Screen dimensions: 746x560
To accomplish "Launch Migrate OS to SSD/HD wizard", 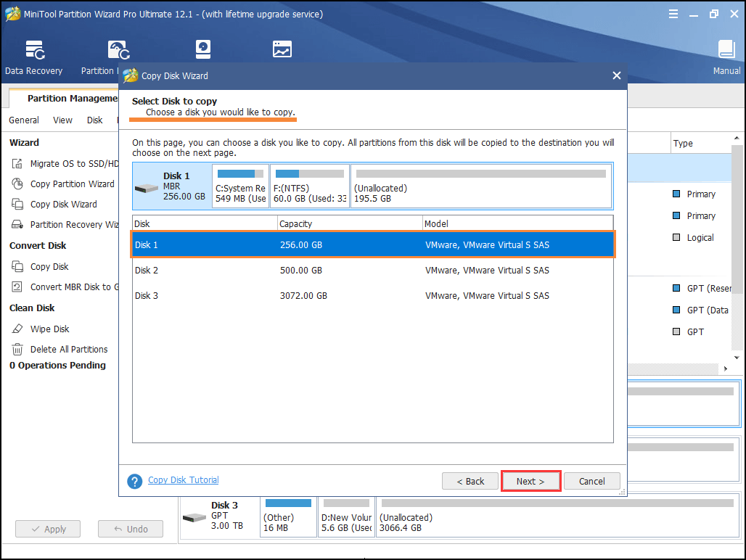I will pyautogui.click(x=65, y=163).
